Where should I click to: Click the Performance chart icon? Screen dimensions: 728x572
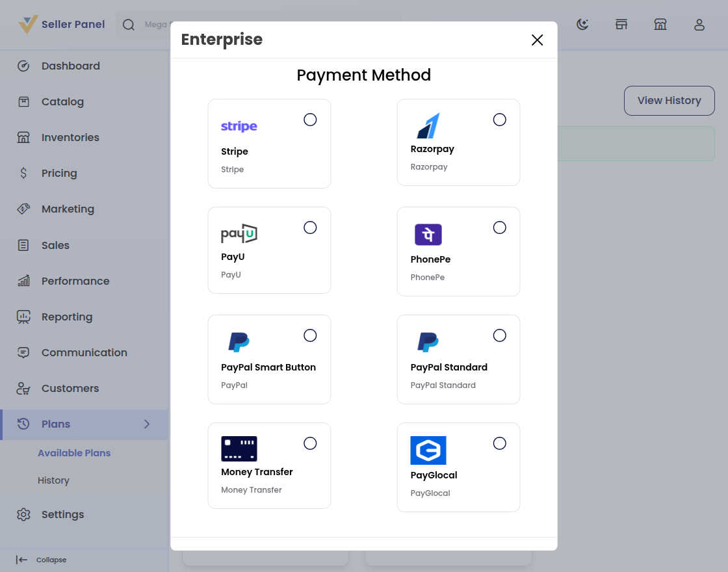point(23,281)
